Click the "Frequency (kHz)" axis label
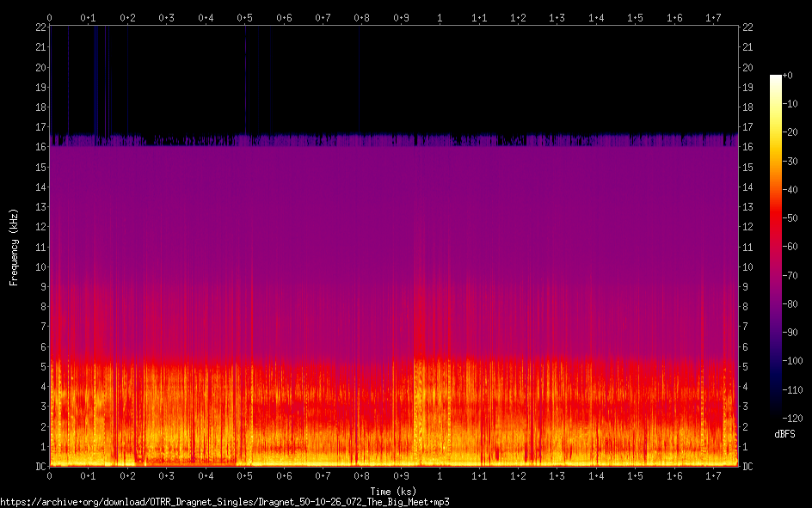Image resolution: width=812 pixels, height=508 pixels. pyautogui.click(x=14, y=246)
